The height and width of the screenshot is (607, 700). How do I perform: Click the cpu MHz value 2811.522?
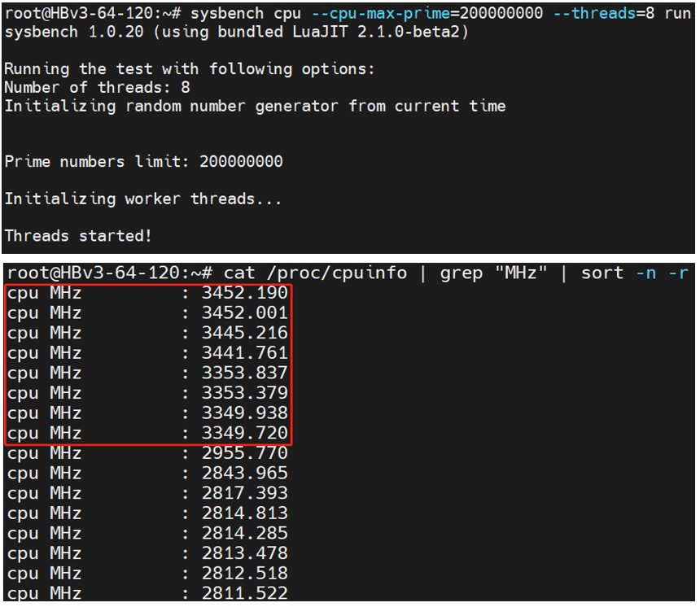point(245,593)
